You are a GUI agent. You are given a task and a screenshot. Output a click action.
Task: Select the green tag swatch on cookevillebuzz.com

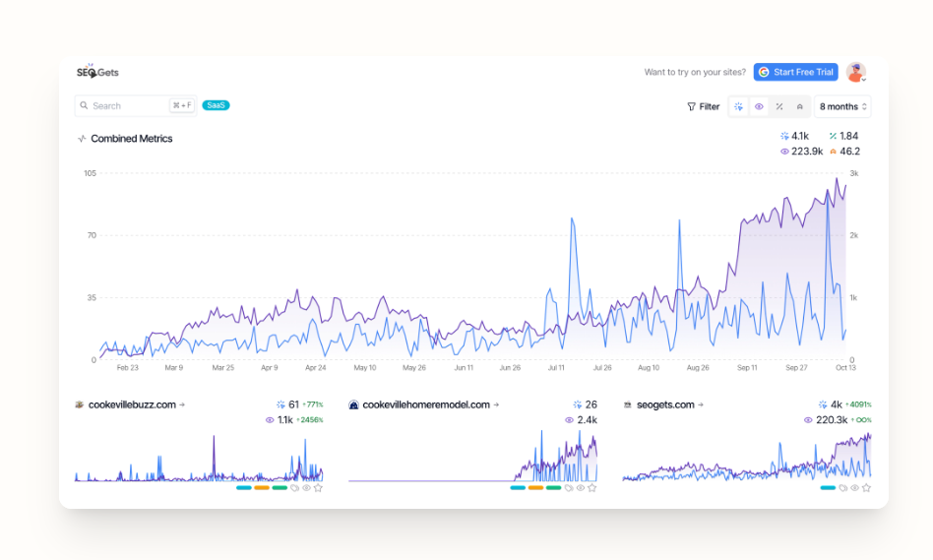pos(280,488)
